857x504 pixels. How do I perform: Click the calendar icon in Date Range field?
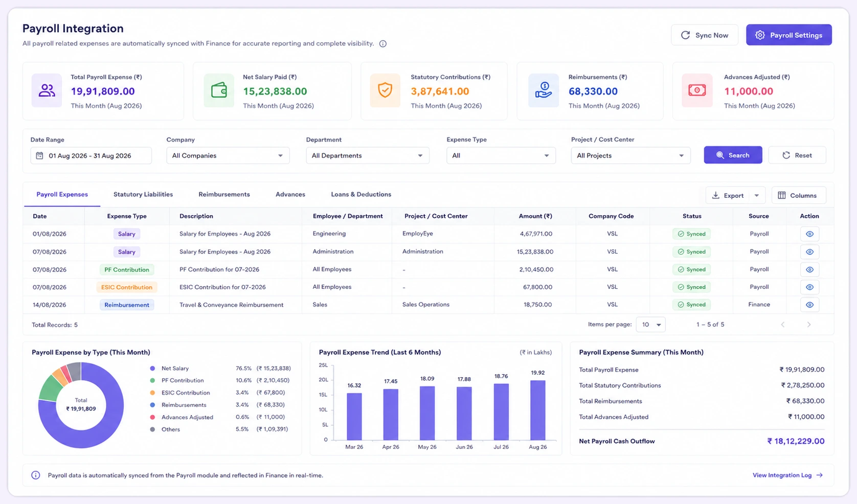39,155
